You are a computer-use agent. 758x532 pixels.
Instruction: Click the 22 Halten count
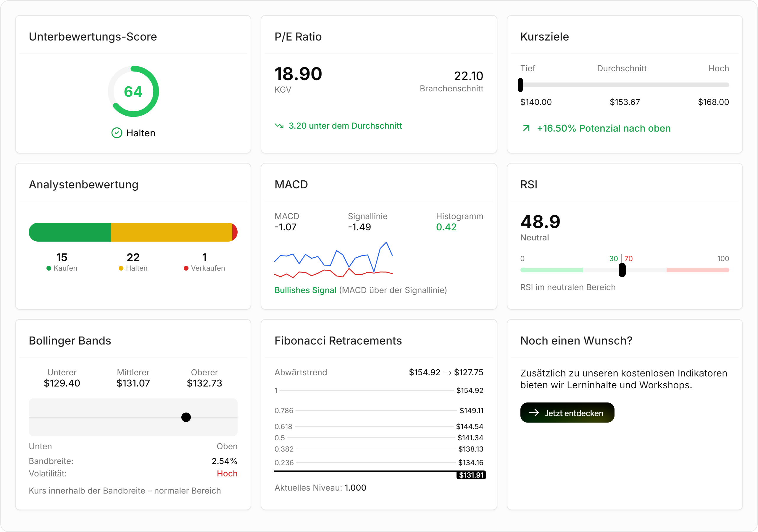click(x=133, y=257)
